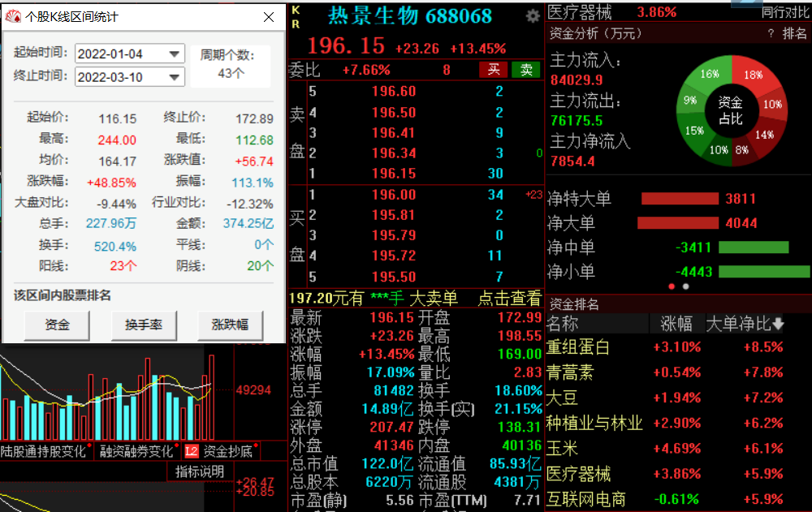Click the 涨幅 column header in 资金排名
The image size is (812, 512).
tap(676, 324)
